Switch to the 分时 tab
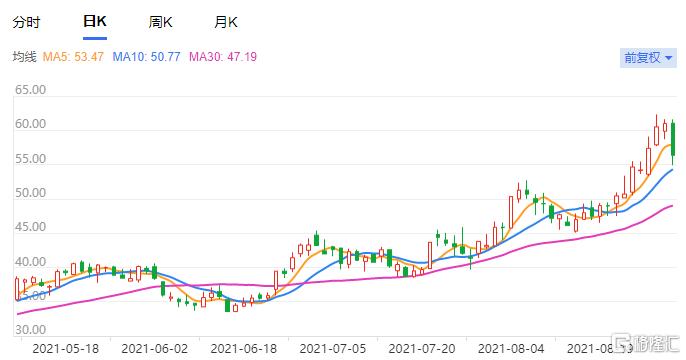Screen dimensions: 686x360 tap(26, 22)
